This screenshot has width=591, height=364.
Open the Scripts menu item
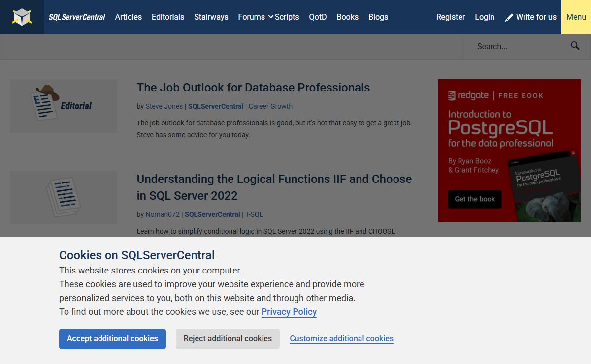(287, 17)
